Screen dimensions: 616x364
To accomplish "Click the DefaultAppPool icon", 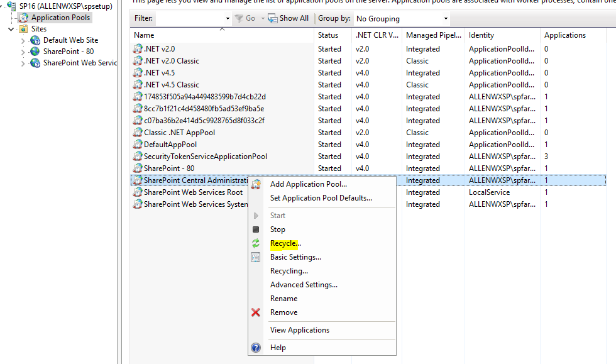I will pyautogui.click(x=138, y=144).
